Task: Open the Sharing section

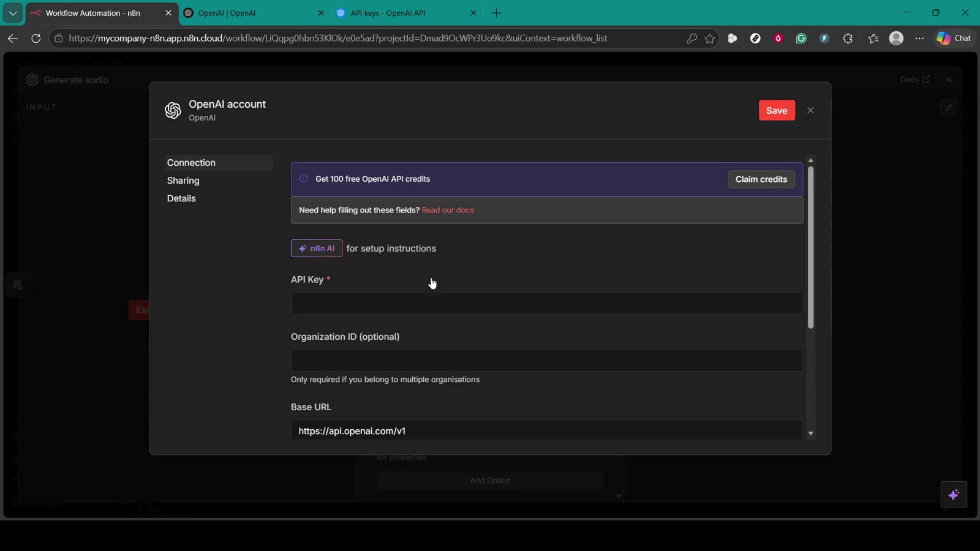Action: coord(183,181)
